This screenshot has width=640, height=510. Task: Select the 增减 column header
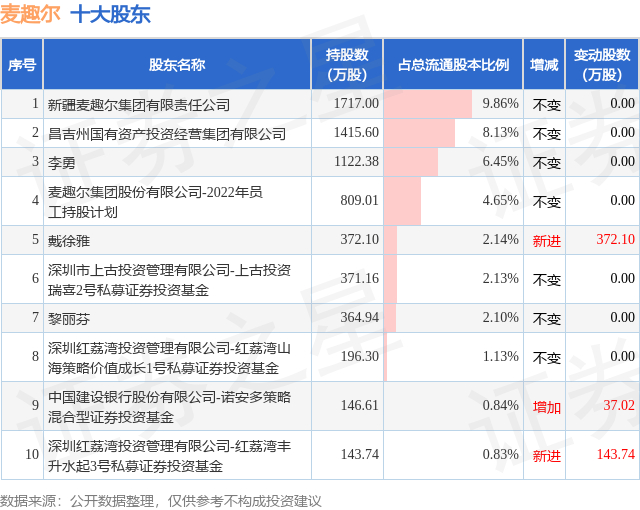click(x=544, y=64)
